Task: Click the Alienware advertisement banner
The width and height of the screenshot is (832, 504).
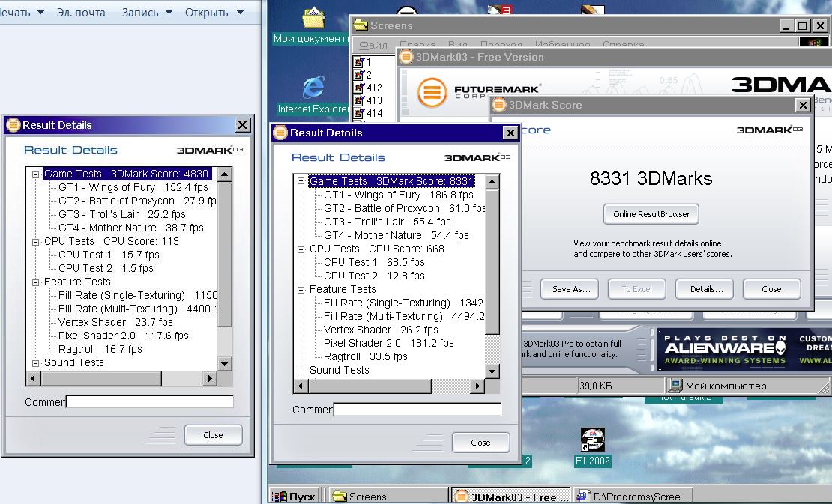Action: 744,349
